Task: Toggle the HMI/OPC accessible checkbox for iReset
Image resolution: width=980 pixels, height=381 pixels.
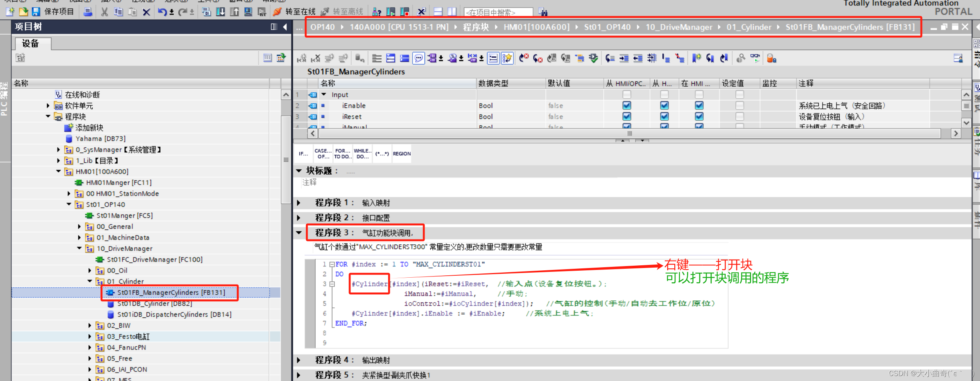Action: click(x=626, y=116)
